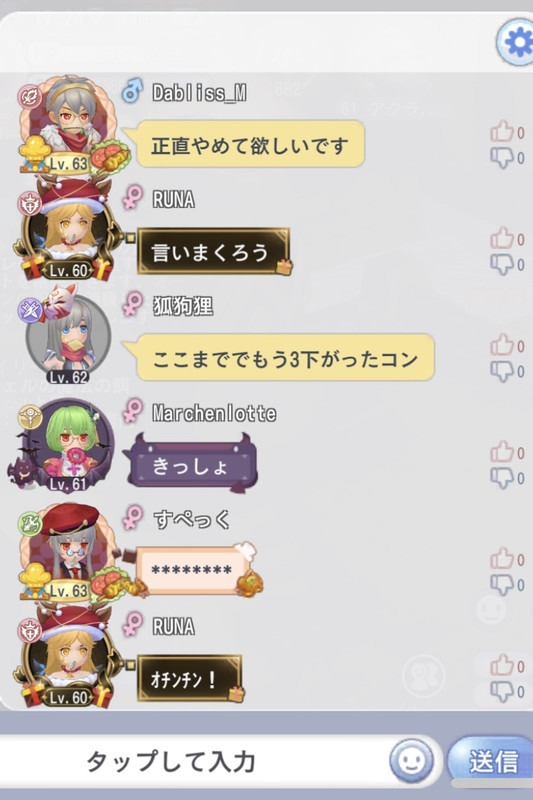Open すぺっく's red beret avatar
The image size is (533, 800).
(x=71, y=552)
